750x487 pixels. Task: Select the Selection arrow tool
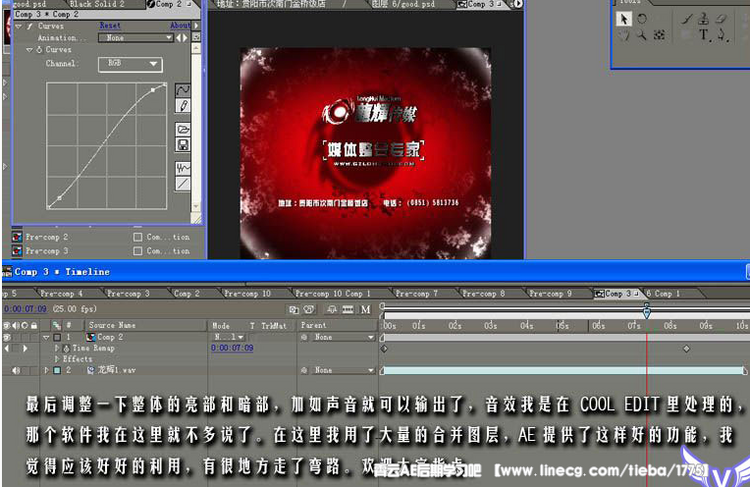tap(623, 19)
